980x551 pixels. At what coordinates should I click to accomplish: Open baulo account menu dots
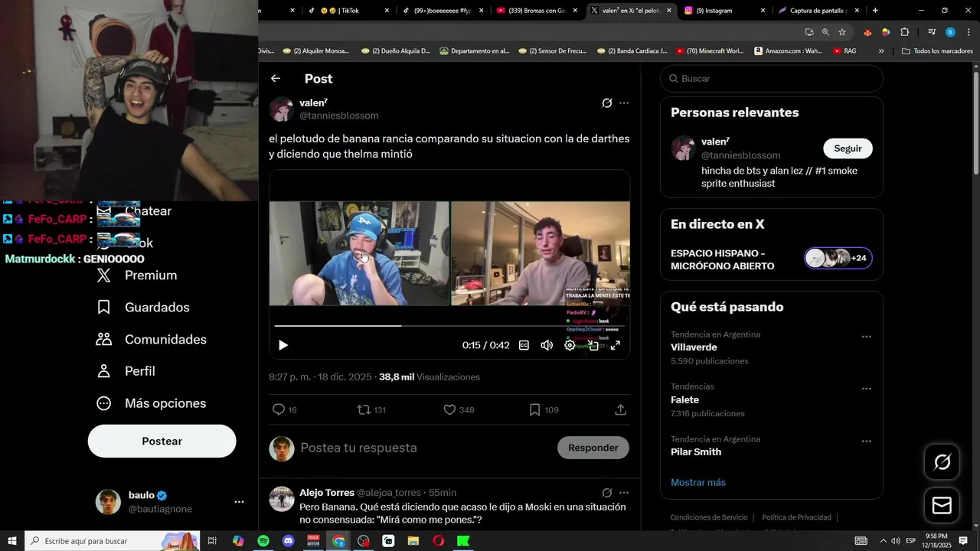point(239,502)
